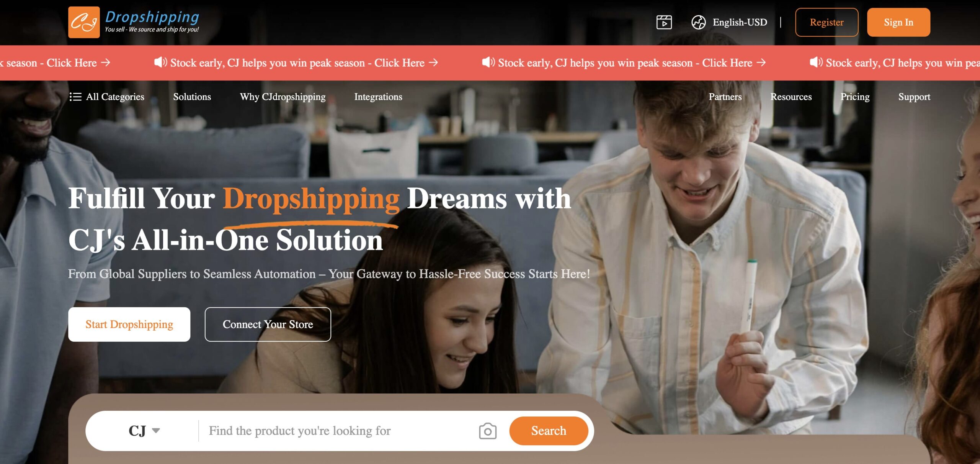
Task: Open the Solutions menu
Action: click(192, 97)
